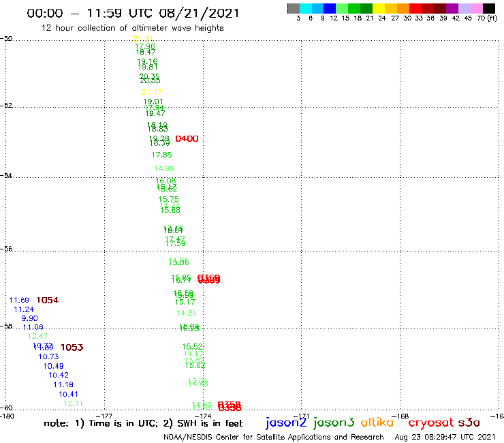Click the red cryosat satellite label
Viewport: 504px width, 443px height.
(431, 423)
